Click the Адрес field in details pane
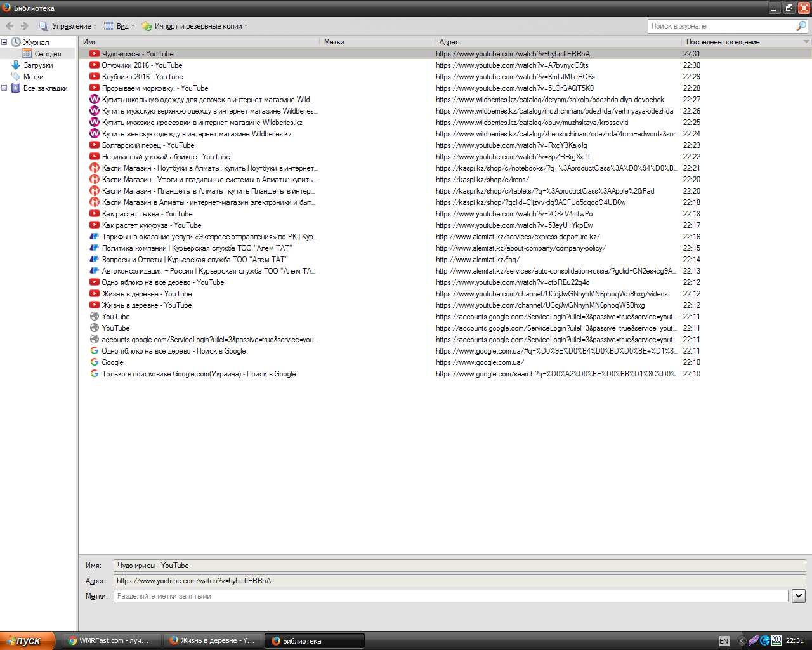Image resolution: width=812 pixels, height=650 pixels. (x=460, y=581)
